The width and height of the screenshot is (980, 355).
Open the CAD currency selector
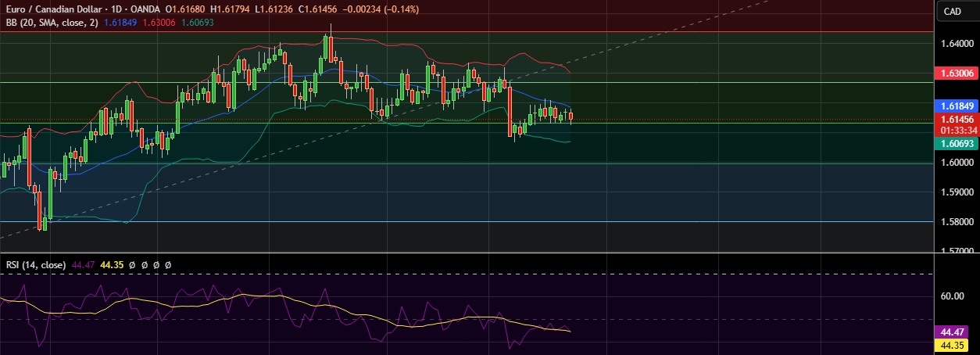pos(953,11)
